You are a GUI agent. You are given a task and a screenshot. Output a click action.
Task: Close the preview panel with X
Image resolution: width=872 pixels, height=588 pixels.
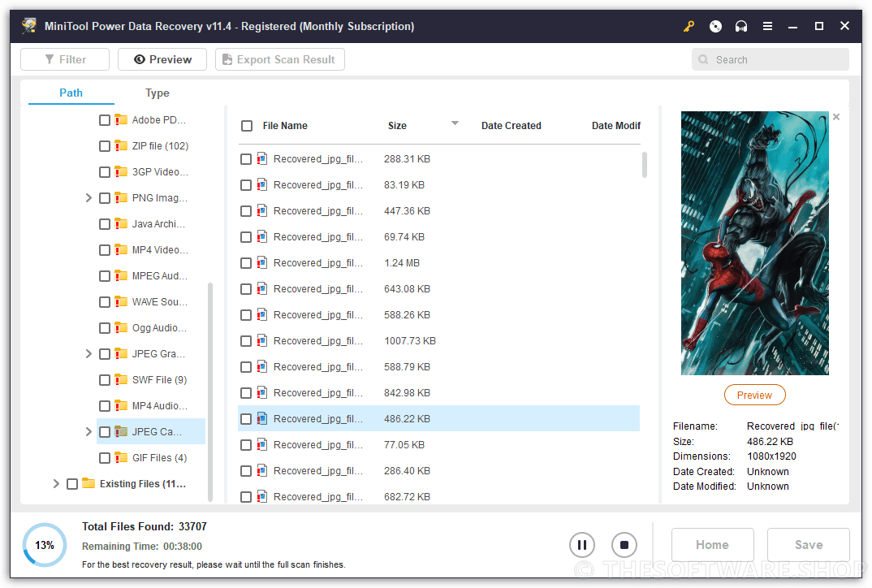[x=835, y=117]
